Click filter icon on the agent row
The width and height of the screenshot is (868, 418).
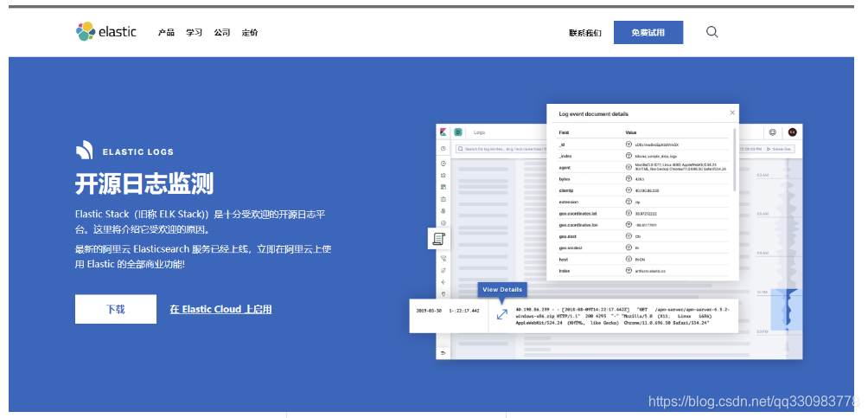[x=629, y=167]
